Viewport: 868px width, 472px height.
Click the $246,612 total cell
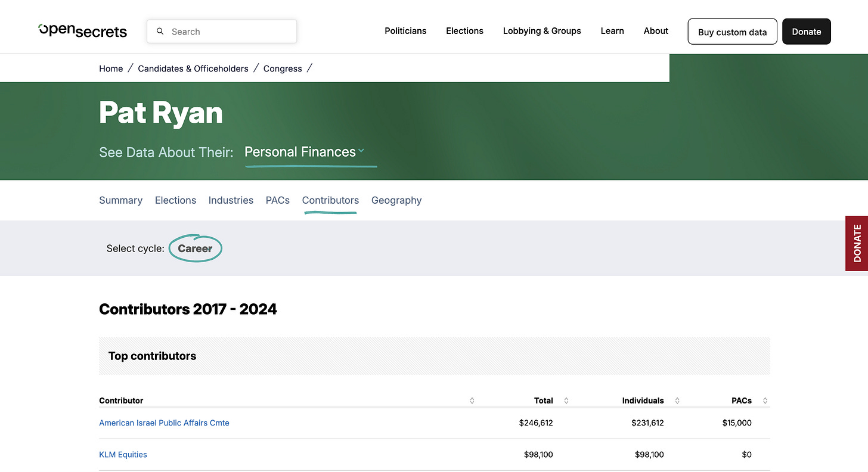pyautogui.click(x=536, y=423)
